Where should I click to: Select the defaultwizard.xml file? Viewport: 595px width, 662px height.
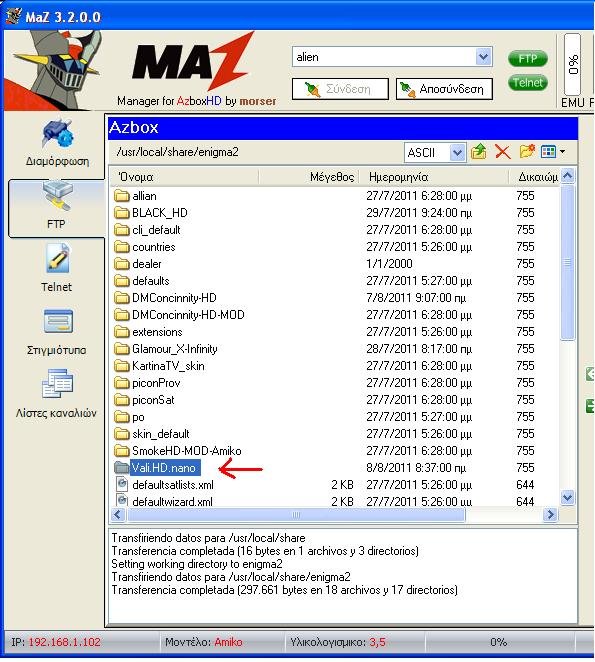coord(164,502)
